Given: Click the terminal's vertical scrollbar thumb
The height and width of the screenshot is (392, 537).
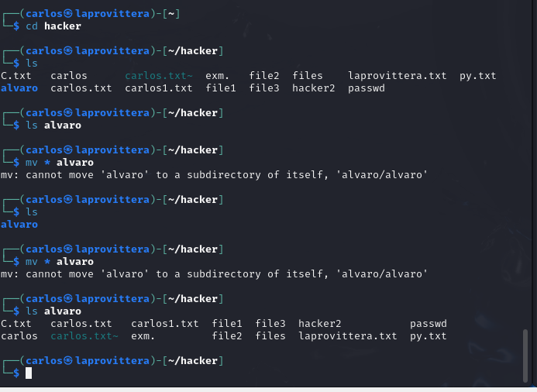Looking at the screenshot, I should [x=525, y=356].
